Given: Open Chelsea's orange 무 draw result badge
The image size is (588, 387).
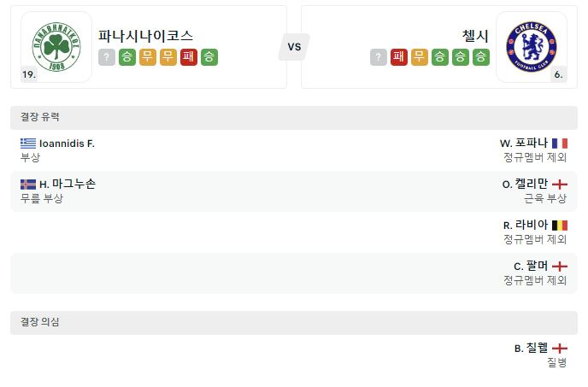Looking at the screenshot, I should [x=420, y=57].
